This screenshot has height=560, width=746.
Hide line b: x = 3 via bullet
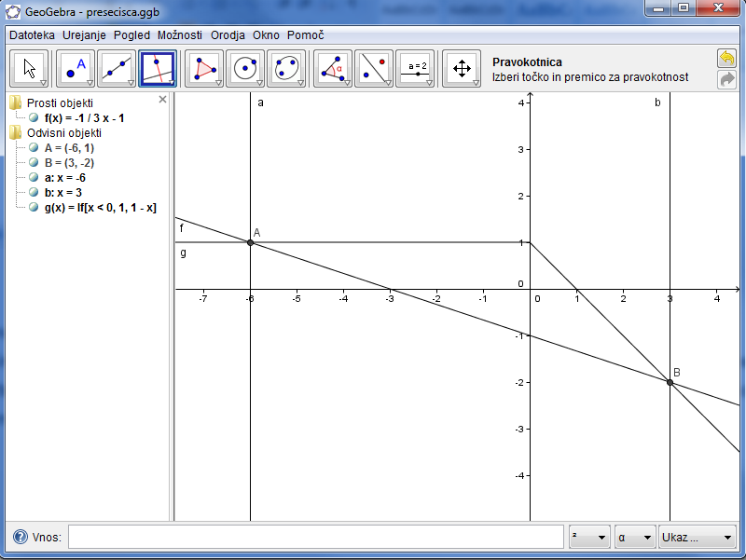(x=35, y=193)
